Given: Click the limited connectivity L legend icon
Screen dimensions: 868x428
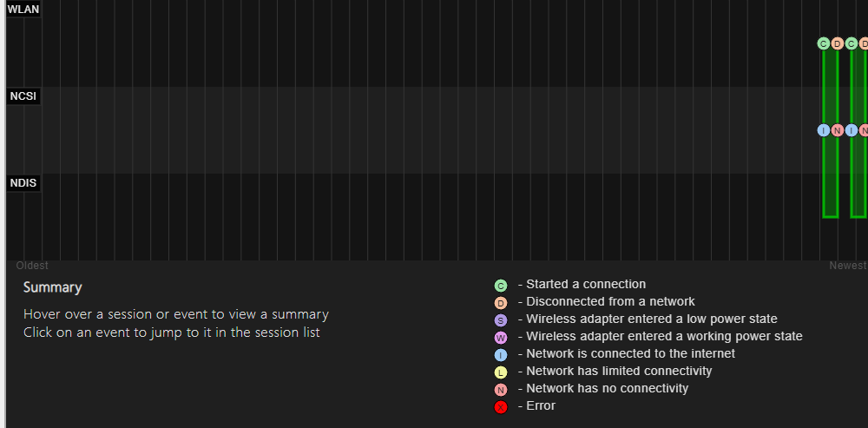Looking at the screenshot, I should 501,372.
